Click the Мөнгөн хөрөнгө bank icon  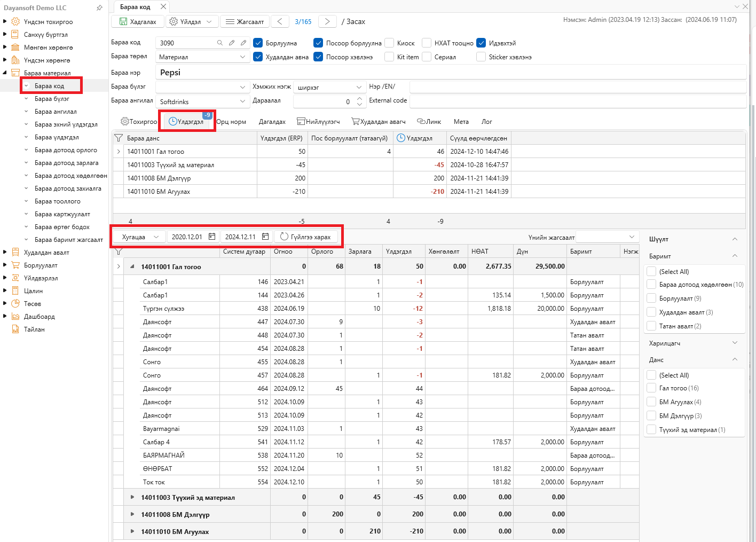pyautogui.click(x=15, y=48)
